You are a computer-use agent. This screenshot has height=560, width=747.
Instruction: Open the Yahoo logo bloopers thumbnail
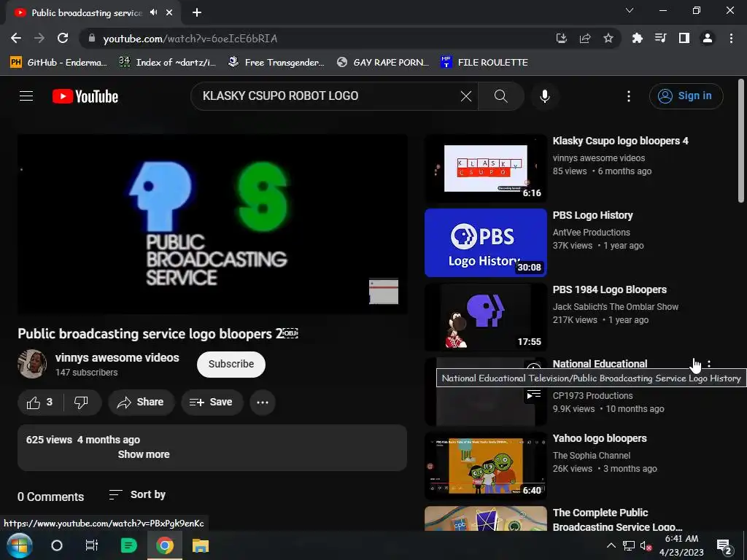pyautogui.click(x=485, y=466)
